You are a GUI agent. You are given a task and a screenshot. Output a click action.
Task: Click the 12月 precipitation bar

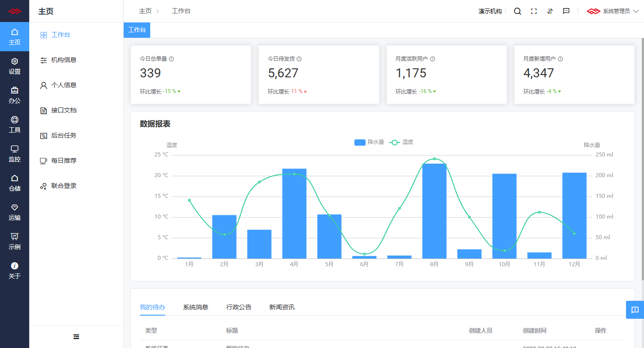[x=574, y=215]
